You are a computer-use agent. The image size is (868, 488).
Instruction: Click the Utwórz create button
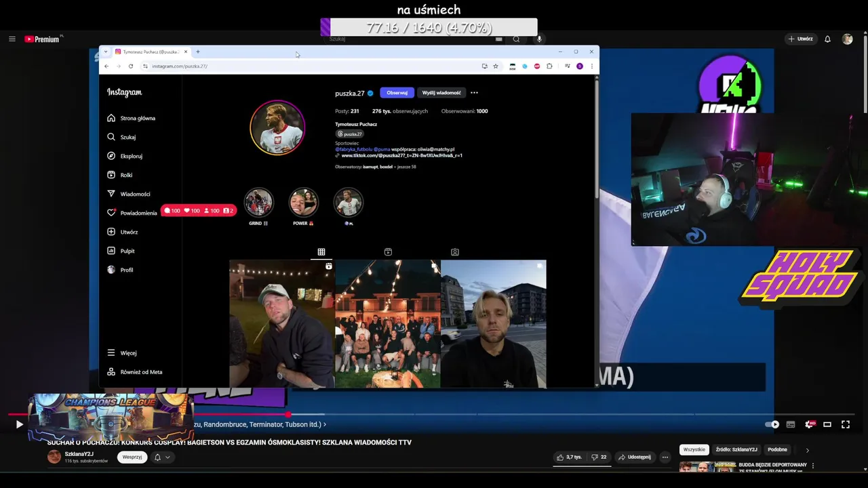coord(800,39)
